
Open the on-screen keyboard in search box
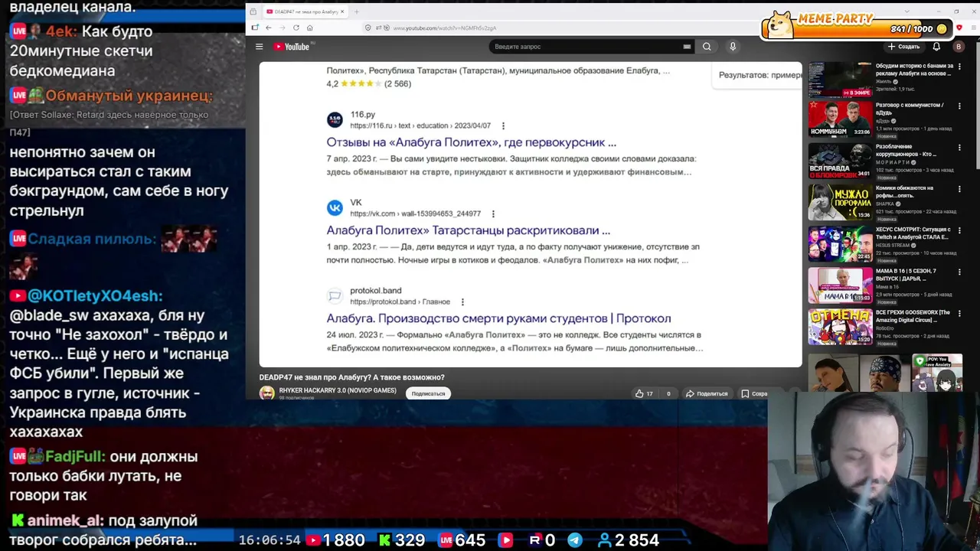(x=687, y=47)
